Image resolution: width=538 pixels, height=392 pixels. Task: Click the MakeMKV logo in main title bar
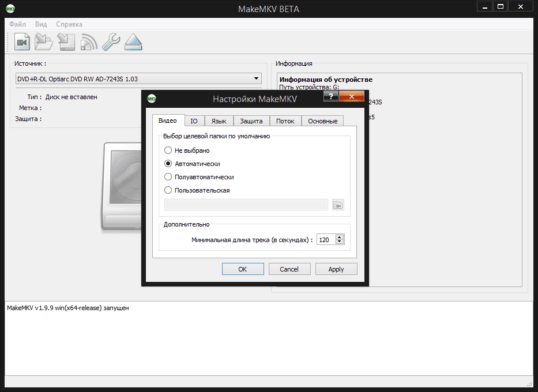click(x=10, y=9)
